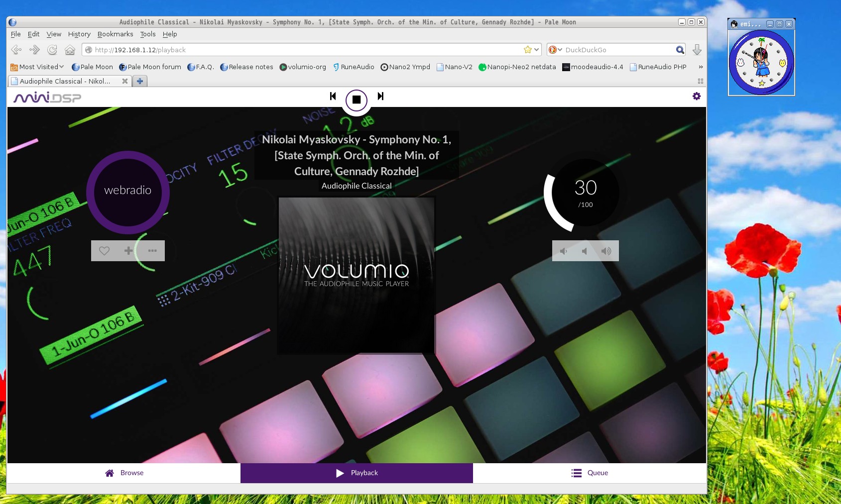Viewport: 841px width, 504px height.
Task: Open Volumio settings with the gear icon
Action: (696, 96)
